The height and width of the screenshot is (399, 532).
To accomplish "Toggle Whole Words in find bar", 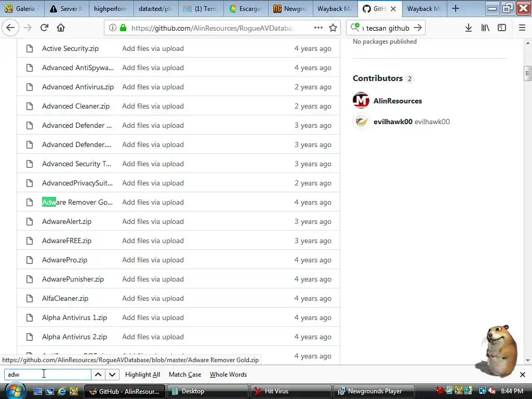I will tap(229, 375).
